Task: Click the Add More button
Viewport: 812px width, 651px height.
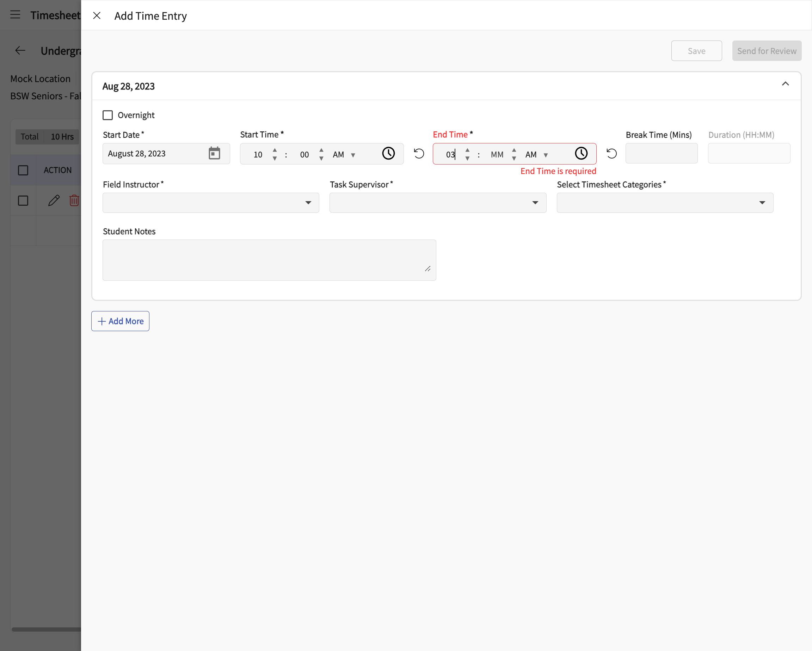Action: (x=121, y=321)
